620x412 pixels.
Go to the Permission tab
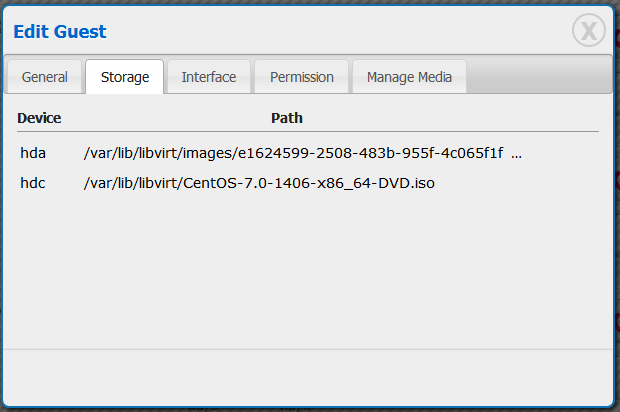(x=301, y=77)
